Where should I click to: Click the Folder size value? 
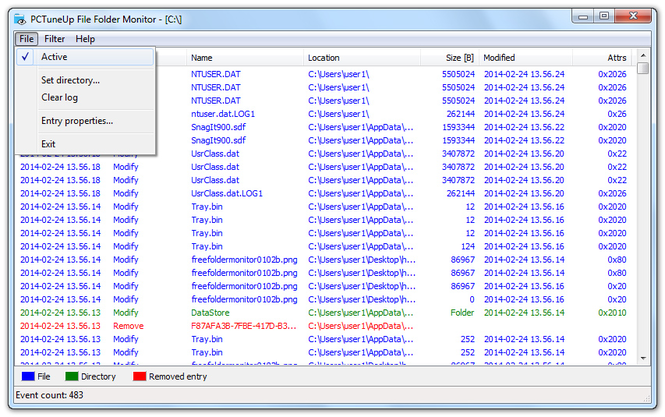coord(462,313)
